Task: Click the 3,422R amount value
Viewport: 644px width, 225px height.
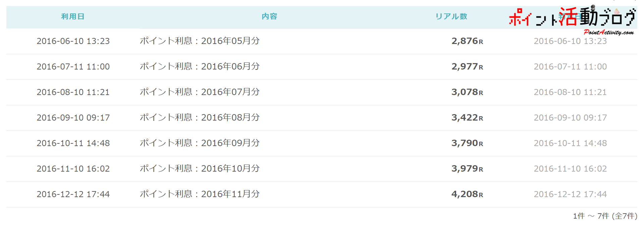Action: 467,118
